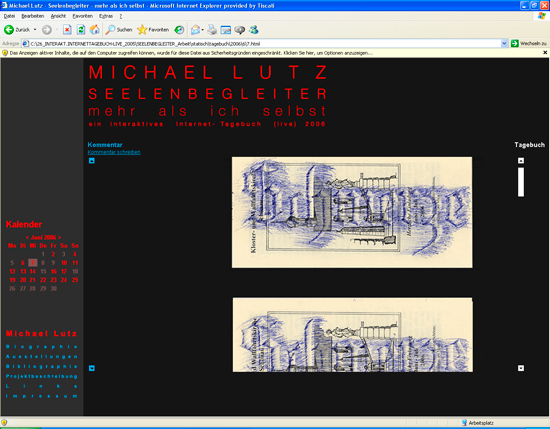The image size is (550, 429).
Task: Click the Kommentar schreiben link
Action: pyautogui.click(x=114, y=152)
